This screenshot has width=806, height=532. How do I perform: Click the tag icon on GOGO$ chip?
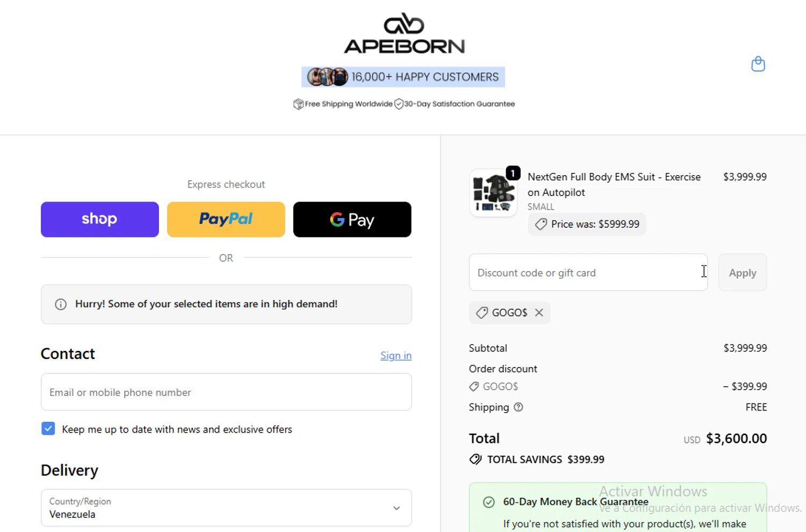(x=482, y=313)
